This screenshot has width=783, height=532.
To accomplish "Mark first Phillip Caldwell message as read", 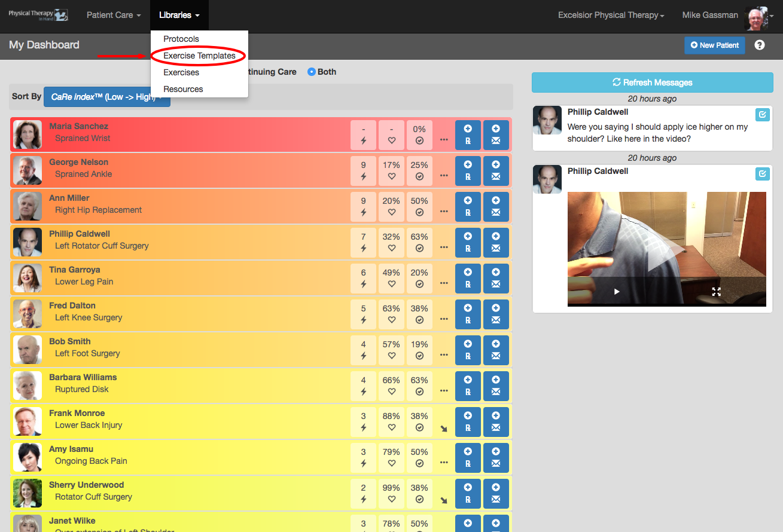I will pos(762,114).
